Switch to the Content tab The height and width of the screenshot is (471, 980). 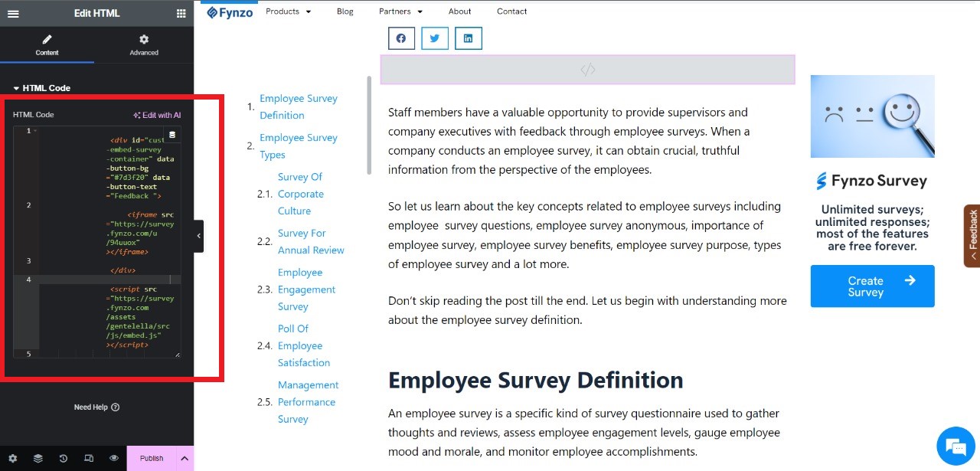click(x=47, y=44)
